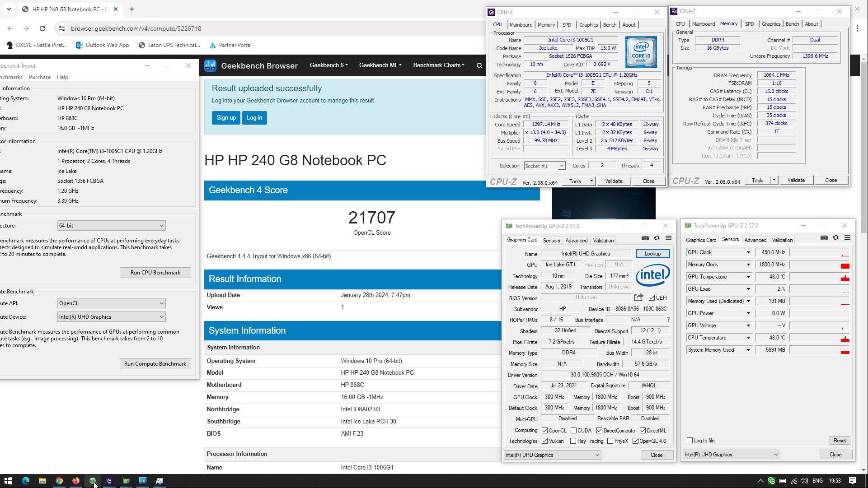Click the GPU Temperature sensor graph
This screenshot has width=868, height=488.
820,277
